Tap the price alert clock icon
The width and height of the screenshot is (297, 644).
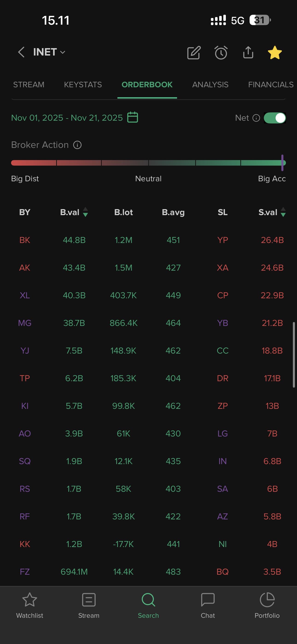(x=221, y=53)
